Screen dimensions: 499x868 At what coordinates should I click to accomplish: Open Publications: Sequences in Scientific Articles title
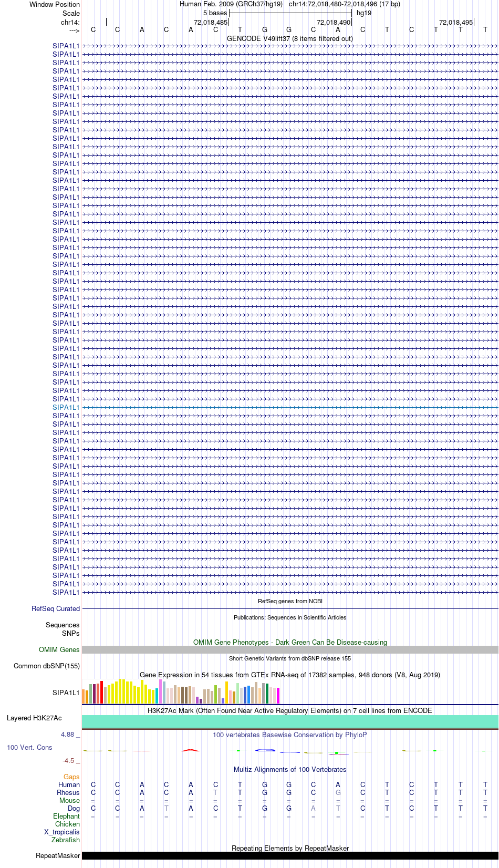[x=290, y=617]
